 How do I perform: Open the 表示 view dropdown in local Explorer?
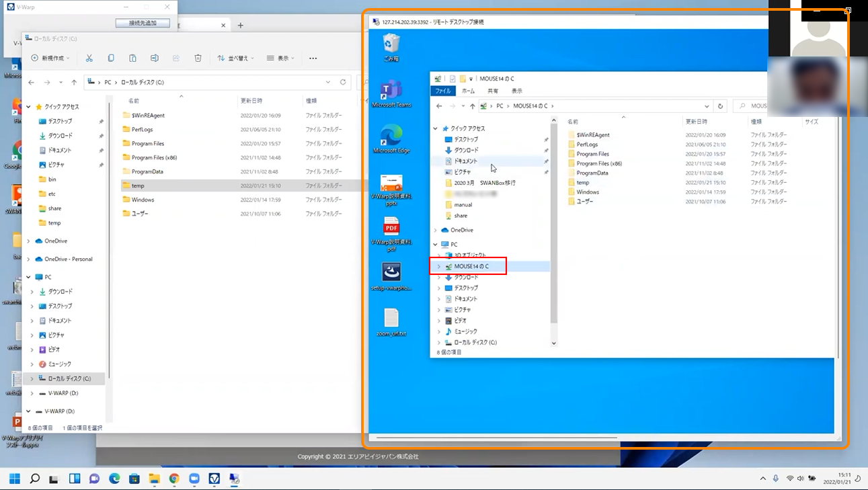pos(281,58)
